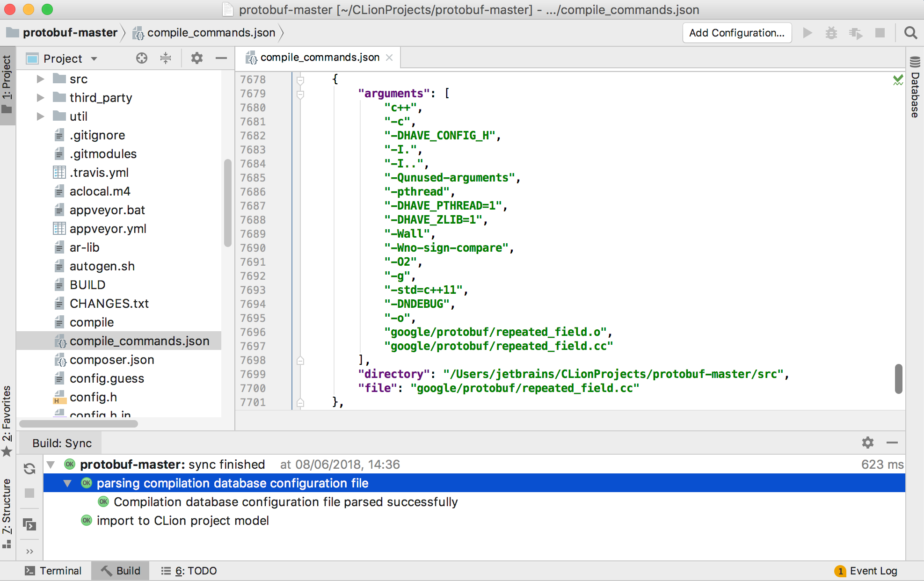The width and height of the screenshot is (924, 581).
Task: Click Add Configuration... button
Action: (737, 33)
